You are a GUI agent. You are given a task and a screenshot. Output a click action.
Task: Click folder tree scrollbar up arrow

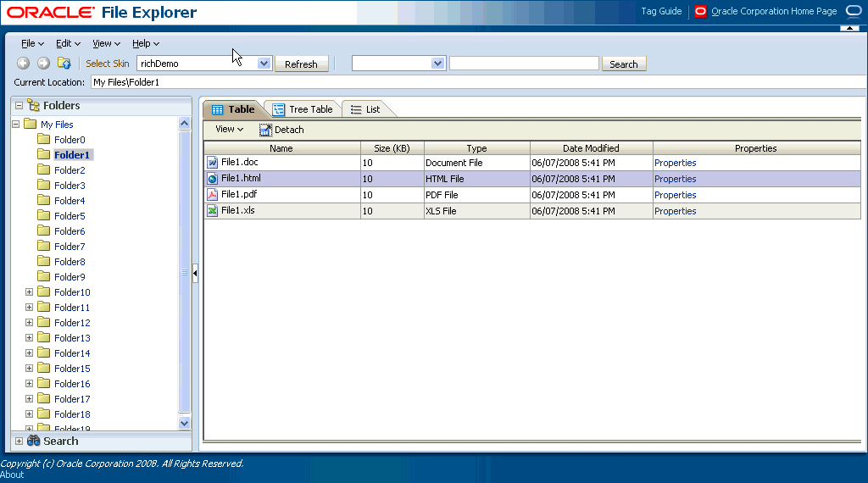pos(184,124)
